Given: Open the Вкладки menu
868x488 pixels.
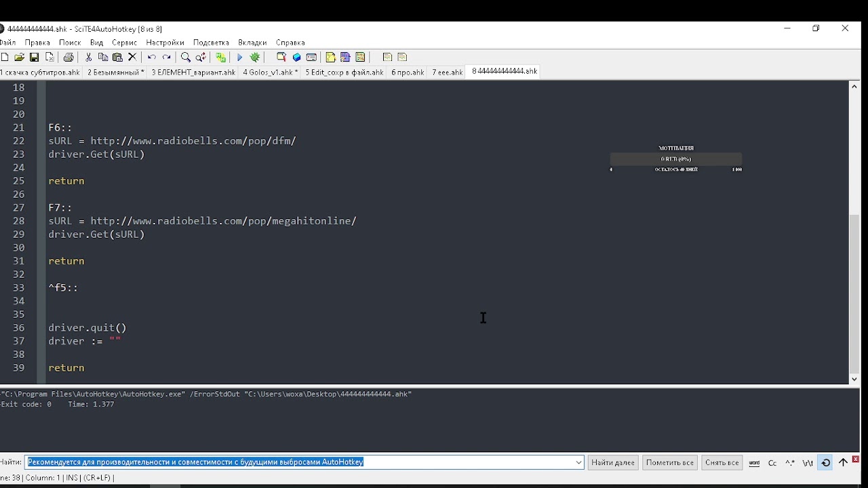Looking at the screenshot, I should [252, 43].
